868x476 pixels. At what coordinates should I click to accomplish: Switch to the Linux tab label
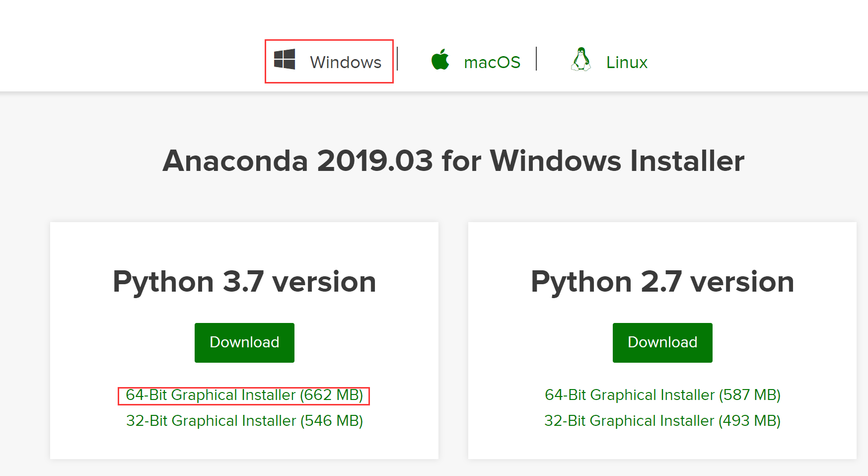coord(627,62)
